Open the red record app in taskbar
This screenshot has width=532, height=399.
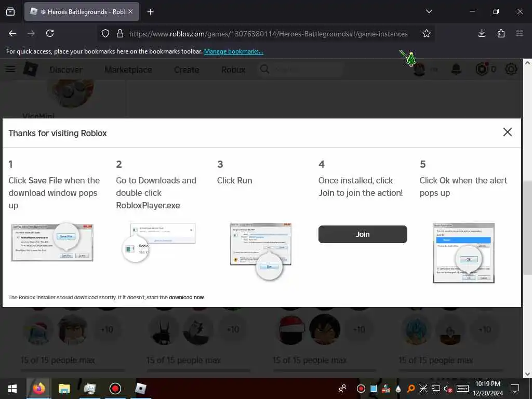click(115, 389)
